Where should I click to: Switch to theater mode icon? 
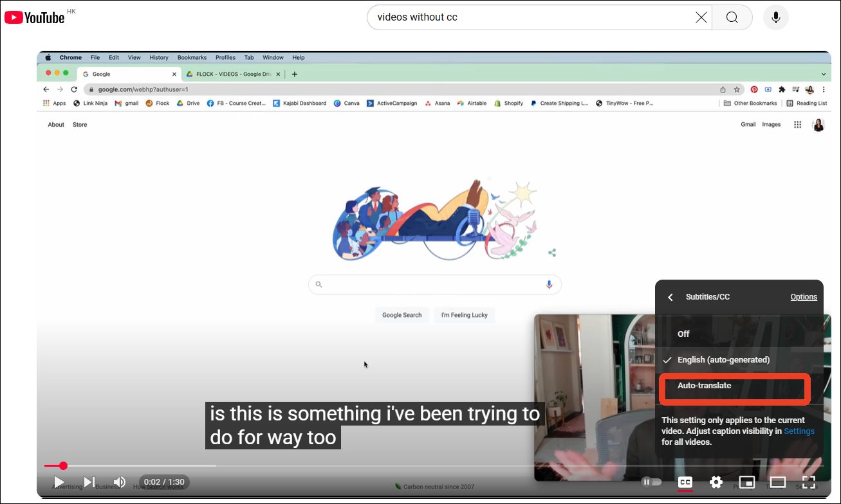[x=777, y=482]
